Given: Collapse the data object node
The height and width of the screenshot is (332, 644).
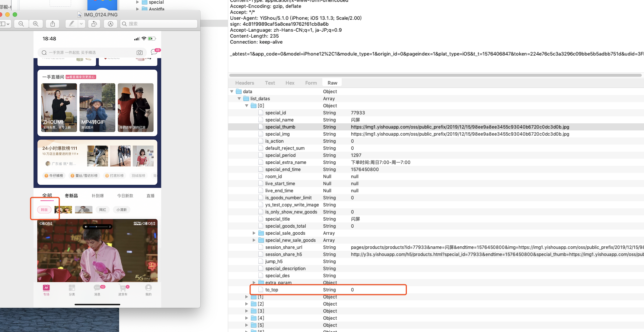Looking at the screenshot, I should 232,92.
